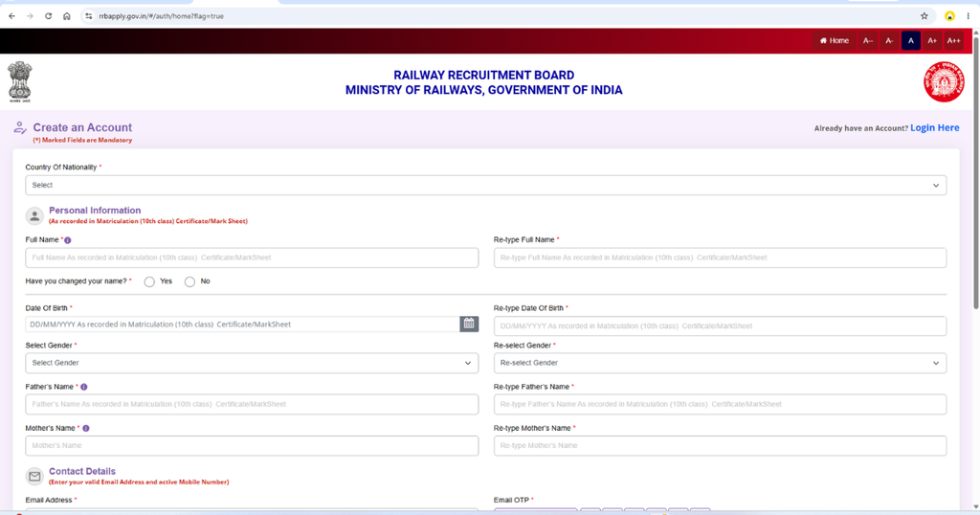Click the browser forward arrow
980x515 pixels.
[x=30, y=16]
